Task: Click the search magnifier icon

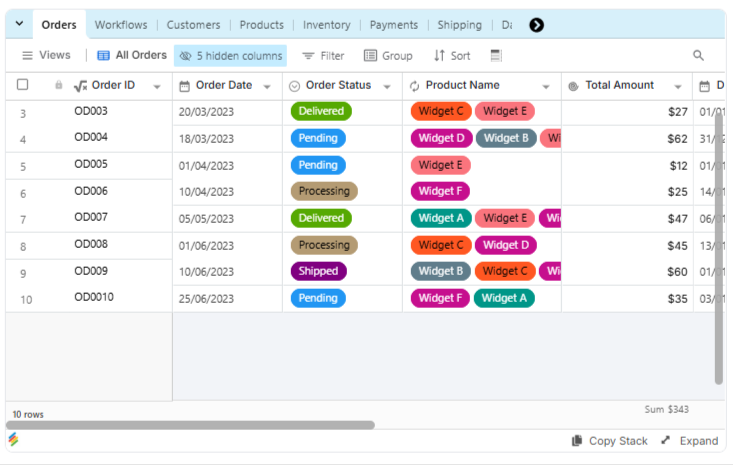Action: click(698, 56)
